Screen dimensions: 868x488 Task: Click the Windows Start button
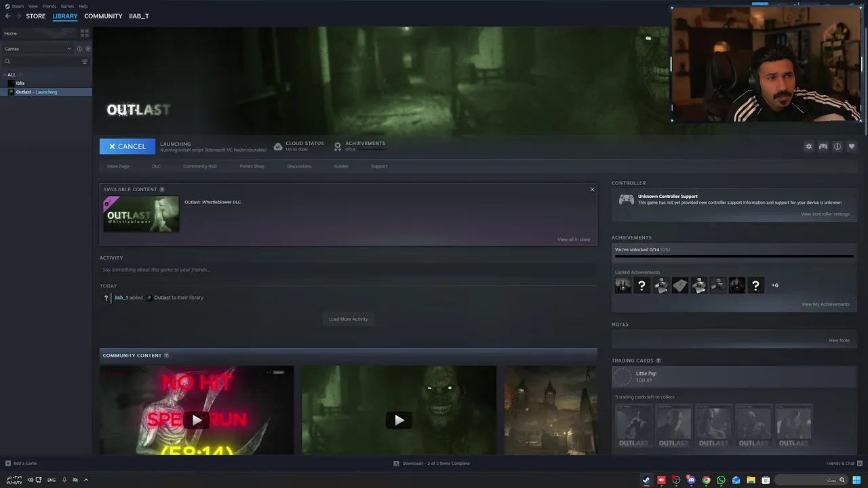point(856,480)
